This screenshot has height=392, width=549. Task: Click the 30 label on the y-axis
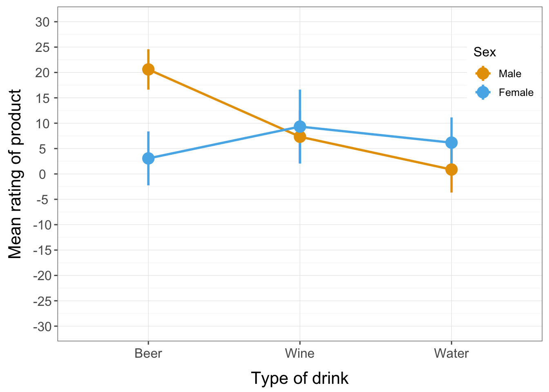42,22
